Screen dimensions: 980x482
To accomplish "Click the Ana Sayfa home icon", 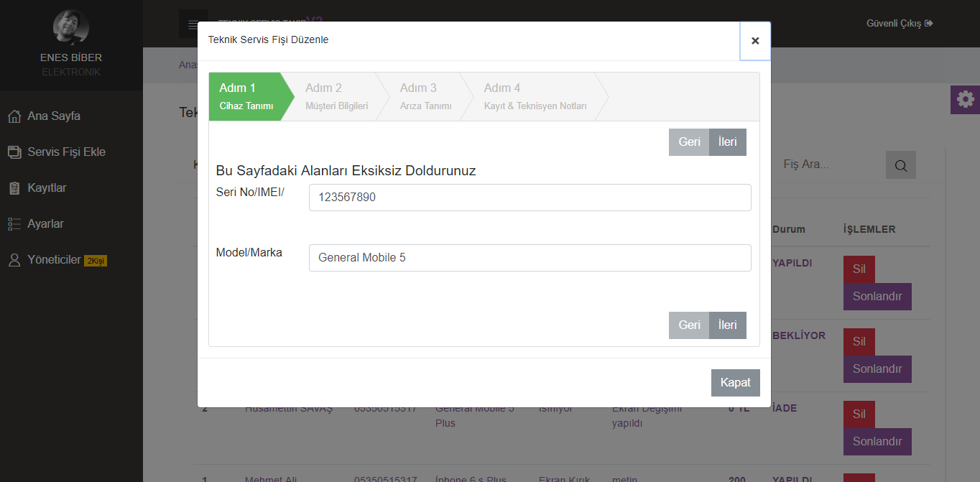I will point(14,116).
